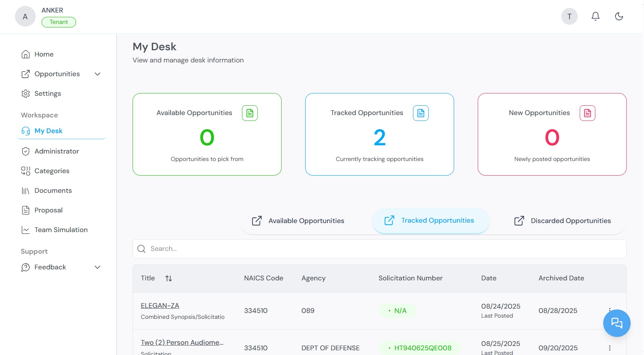Go to Home in sidebar
Screen dimensions: 644x355
click(44, 54)
